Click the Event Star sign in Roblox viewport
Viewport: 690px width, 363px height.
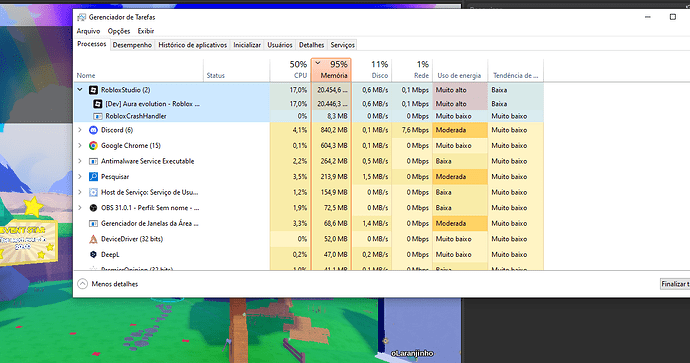coord(28,241)
